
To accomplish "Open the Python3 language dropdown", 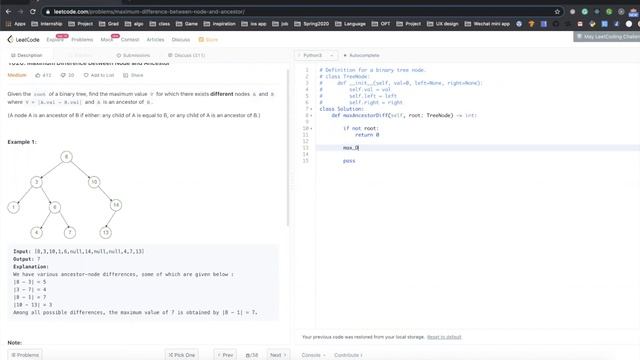I will [x=316, y=55].
